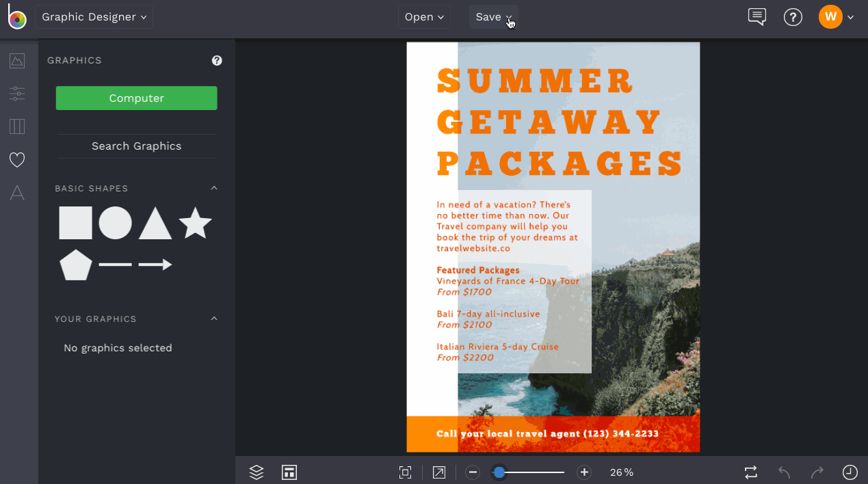The height and width of the screenshot is (484, 868).
Task: Collapse the Basic Shapes section
Action: tap(214, 188)
